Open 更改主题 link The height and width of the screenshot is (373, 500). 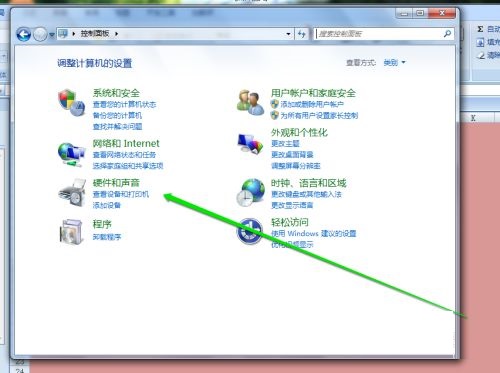pos(285,144)
